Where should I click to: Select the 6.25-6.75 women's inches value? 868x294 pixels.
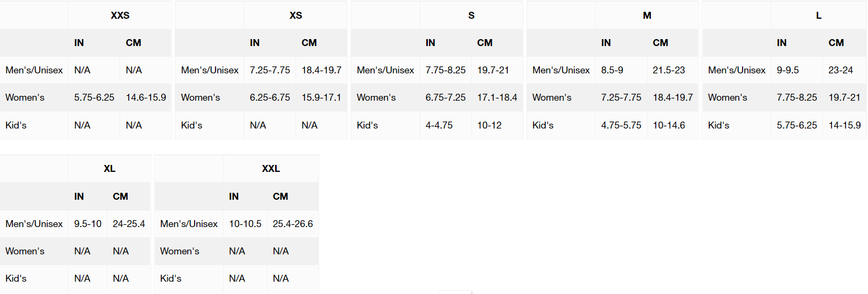point(270,97)
